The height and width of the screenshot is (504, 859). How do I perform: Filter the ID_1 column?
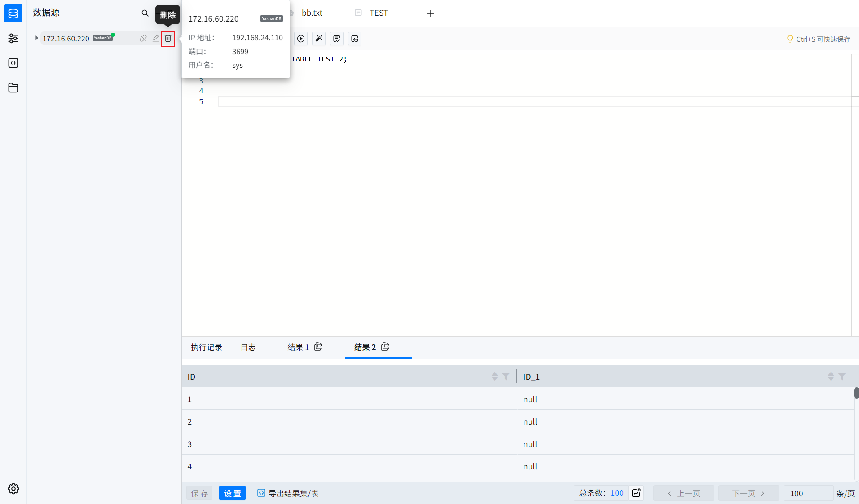842,377
